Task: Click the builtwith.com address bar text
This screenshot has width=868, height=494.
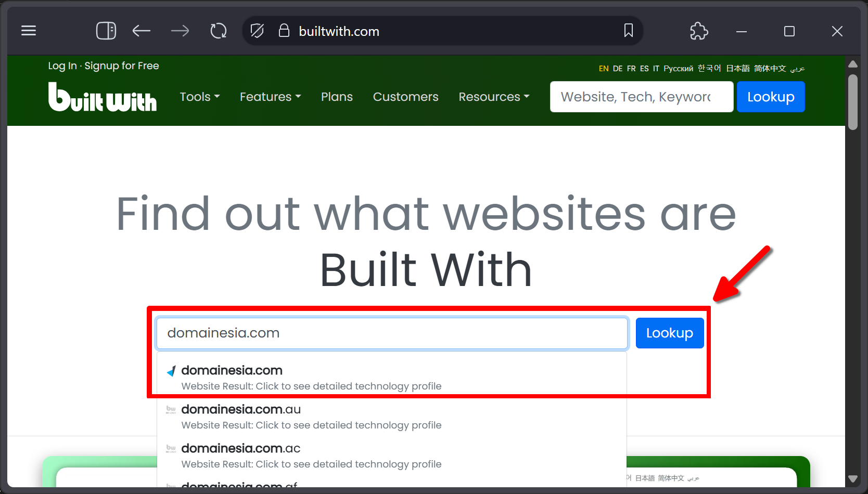Action: [339, 31]
